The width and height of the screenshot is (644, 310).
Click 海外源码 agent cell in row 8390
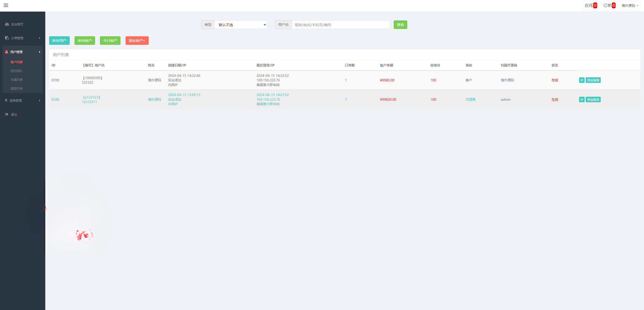[507, 80]
